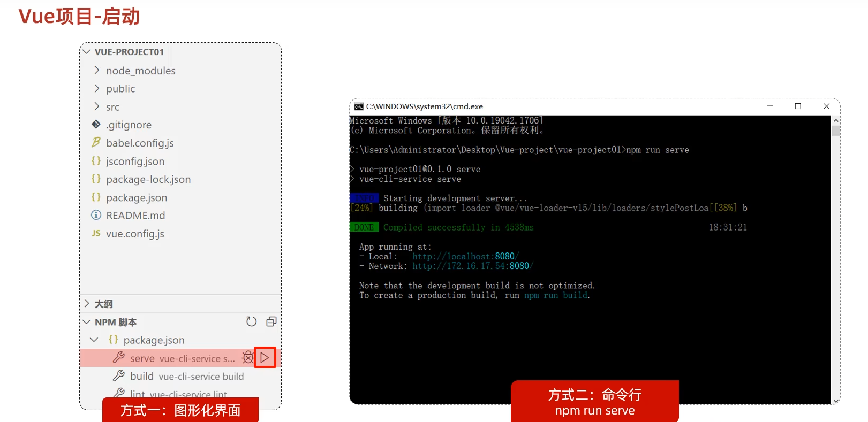Expand the node_modules folder
The height and width of the screenshot is (422, 868).
coord(97,70)
